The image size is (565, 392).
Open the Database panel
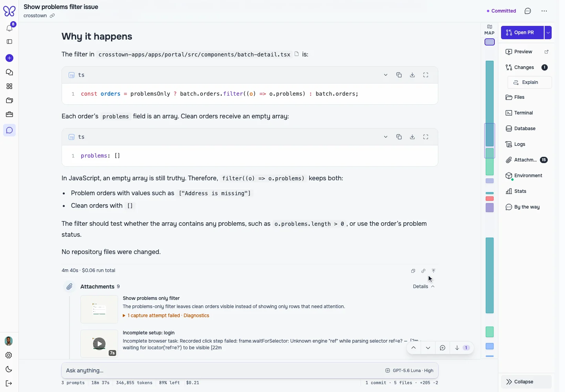click(x=521, y=129)
